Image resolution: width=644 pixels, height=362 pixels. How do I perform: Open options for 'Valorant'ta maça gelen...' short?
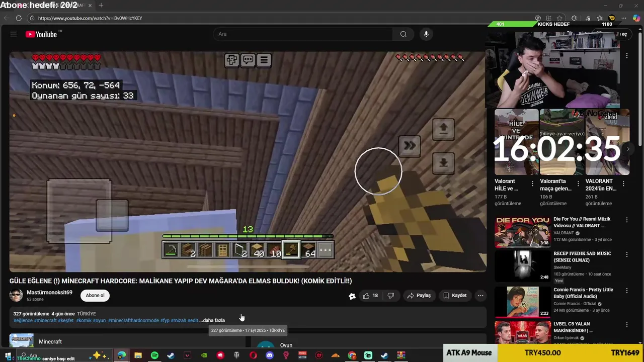(578, 184)
